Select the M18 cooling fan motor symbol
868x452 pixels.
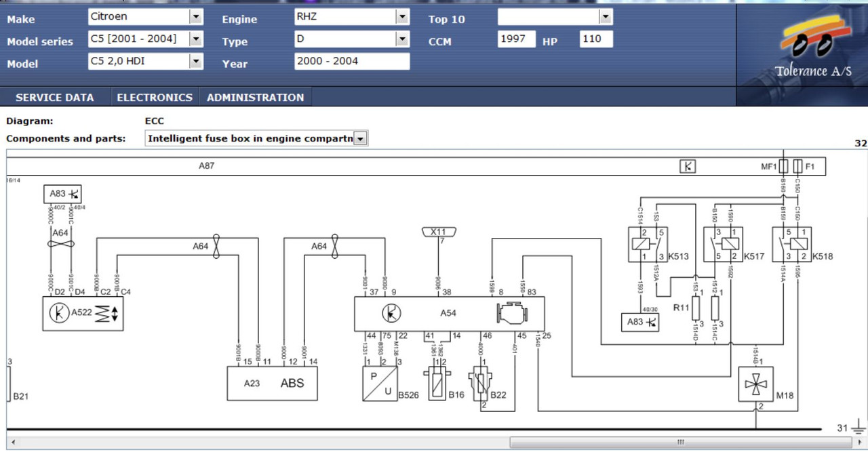pyautogui.click(x=755, y=384)
